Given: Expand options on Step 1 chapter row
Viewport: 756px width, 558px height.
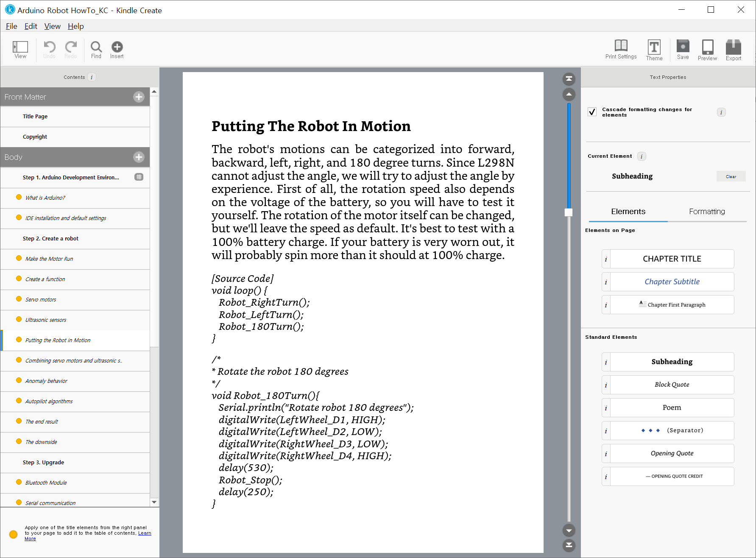Looking at the screenshot, I should click(139, 177).
